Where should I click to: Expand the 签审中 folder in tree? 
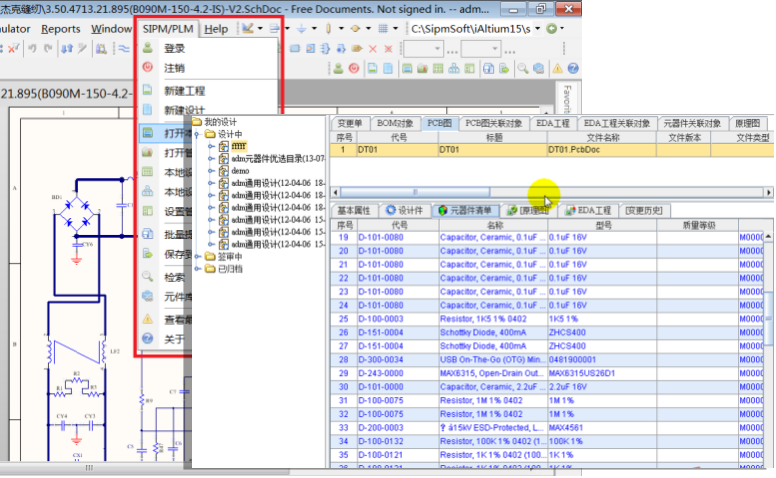pos(199,256)
